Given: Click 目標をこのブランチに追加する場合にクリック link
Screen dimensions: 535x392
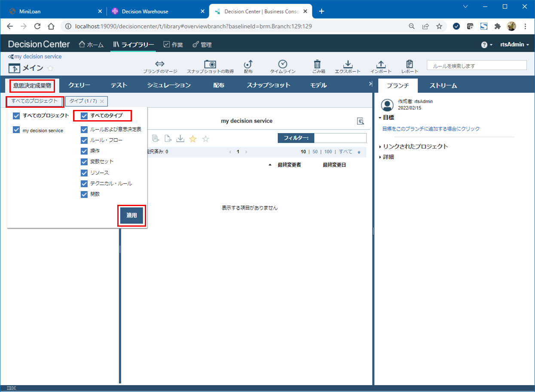Looking at the screenshot, I should [431, 129].
